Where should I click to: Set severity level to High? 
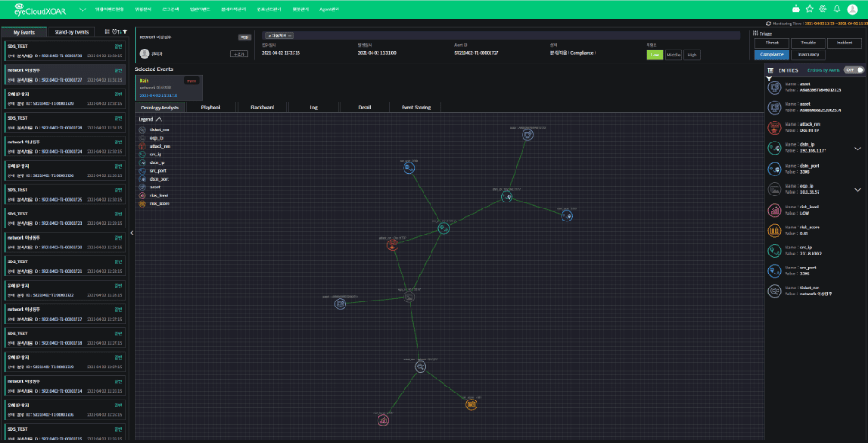tap(692, 54)
